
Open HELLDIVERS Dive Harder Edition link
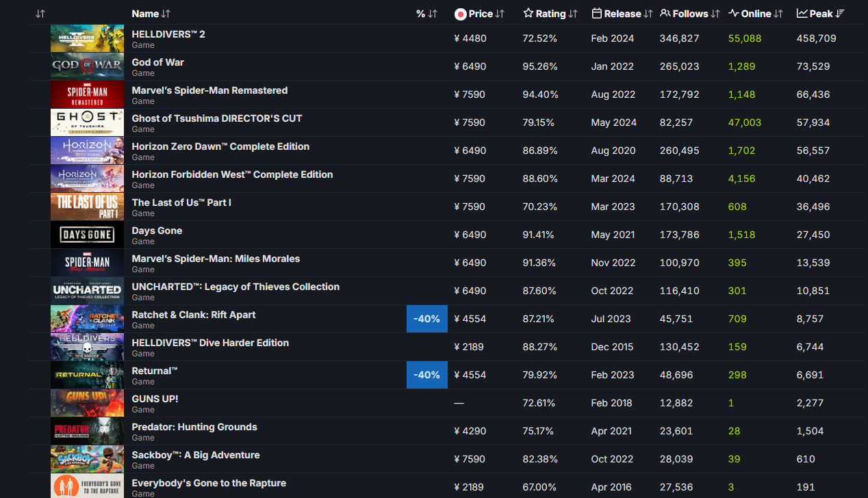point(210,343)
